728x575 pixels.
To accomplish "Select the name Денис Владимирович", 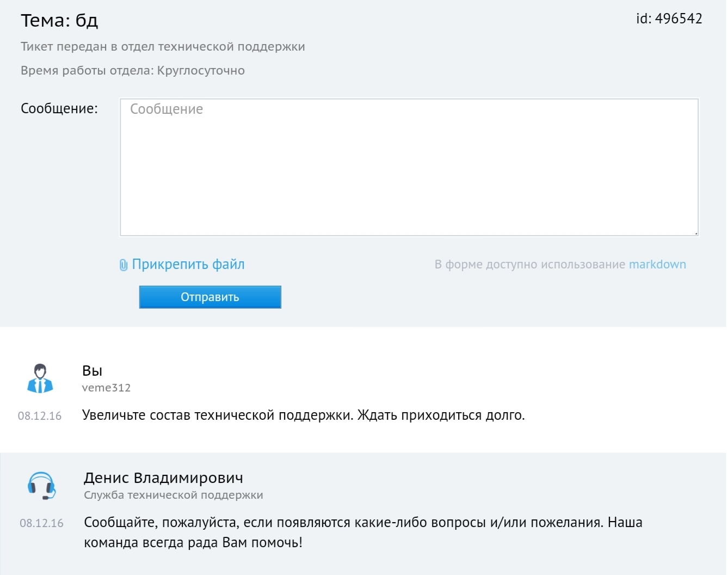I will (x=163, y=478).
